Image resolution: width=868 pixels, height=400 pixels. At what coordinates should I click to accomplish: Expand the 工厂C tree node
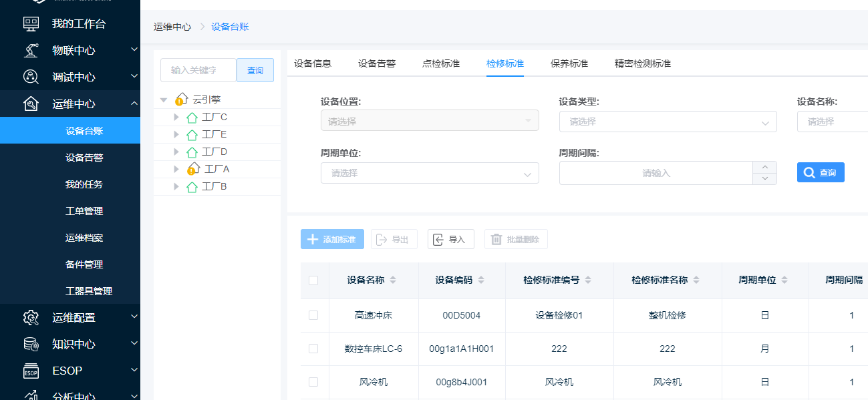176,118
